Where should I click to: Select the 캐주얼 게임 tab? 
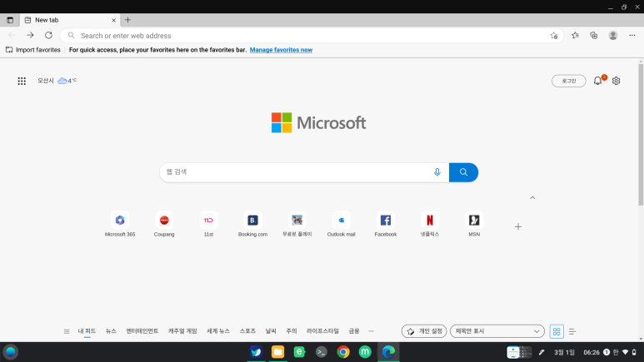tap(182, 331)
